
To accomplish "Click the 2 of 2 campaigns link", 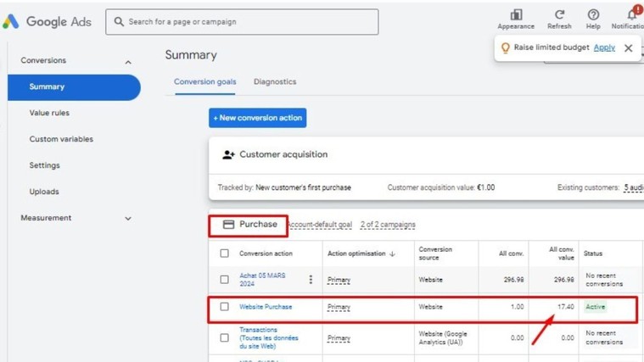I will (388, 225).
